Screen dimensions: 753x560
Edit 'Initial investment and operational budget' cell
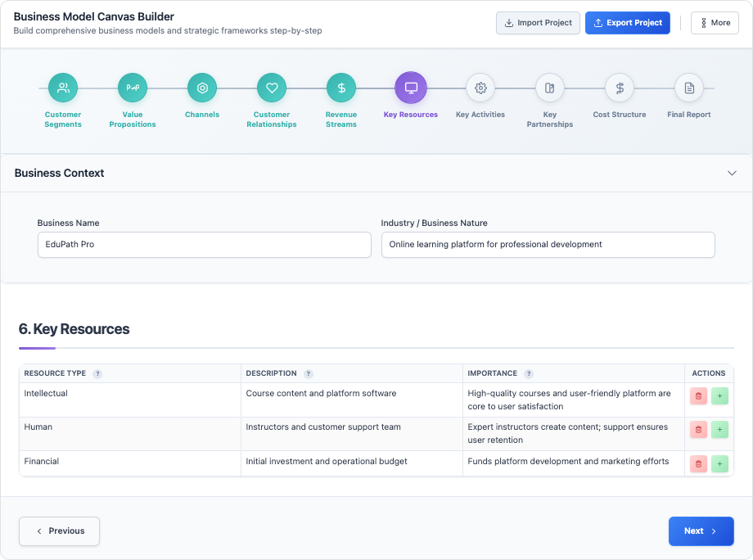352,463
